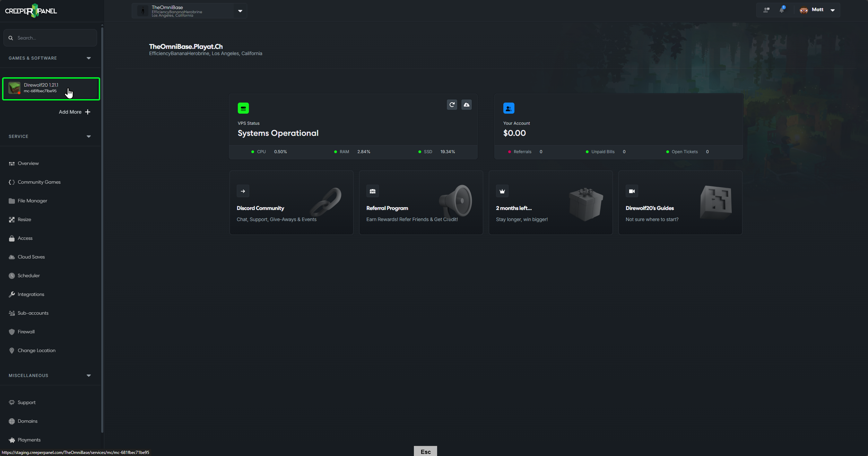The width and height of the screenshot is (868, 456).
Task: Open Cloud Saves from the sidebar
Action: 31,257
